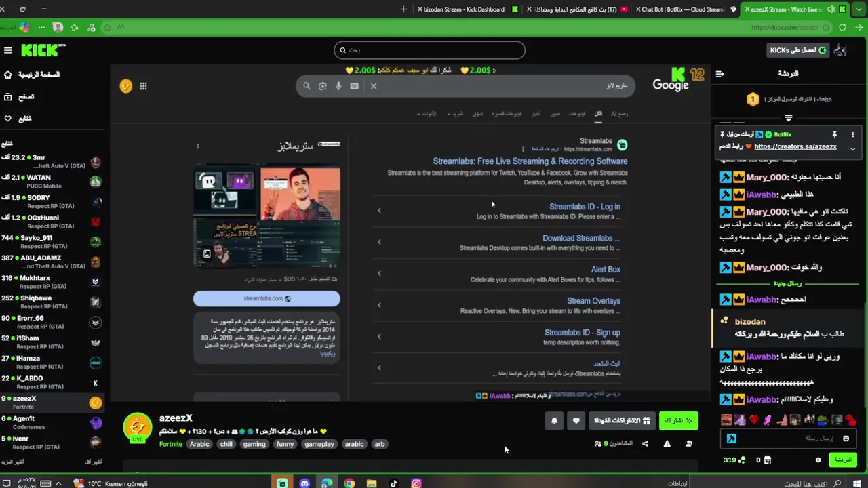Open Discord from the taskbar
Image resolution: width=868 pixels, height=488 pixels.
tap(304, 483)
